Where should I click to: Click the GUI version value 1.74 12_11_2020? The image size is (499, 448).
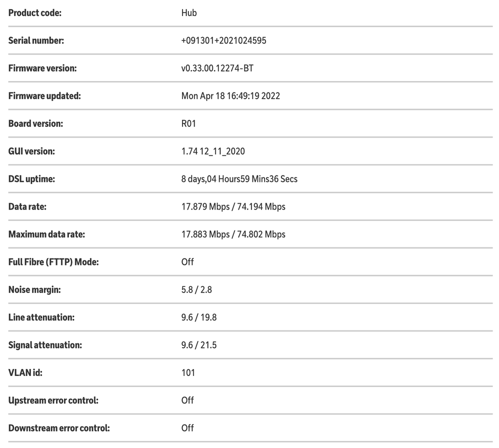click(213, 151)
